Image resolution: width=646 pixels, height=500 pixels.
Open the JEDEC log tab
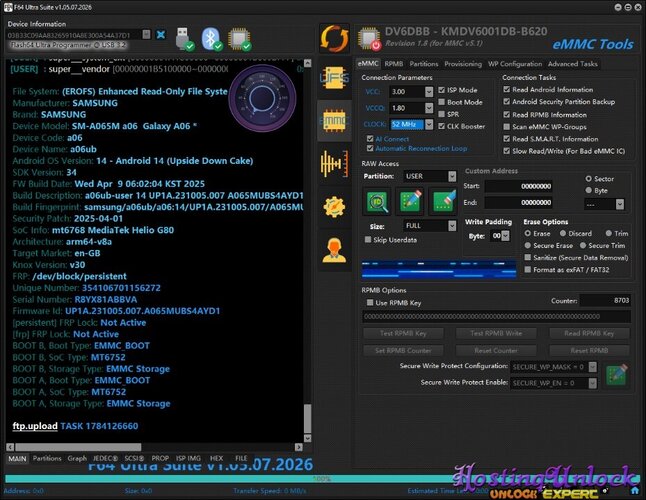[x=105, y=458]
